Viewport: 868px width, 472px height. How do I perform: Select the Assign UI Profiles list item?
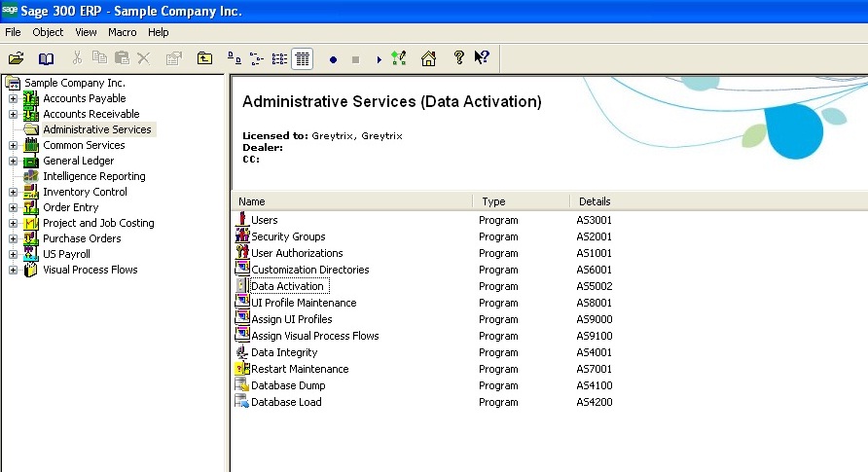tap(292, 319)
